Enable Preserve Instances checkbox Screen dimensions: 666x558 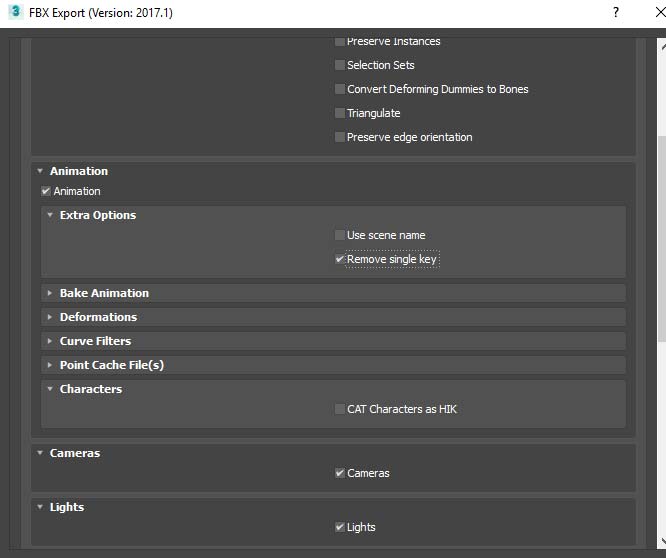coord(339,42)
